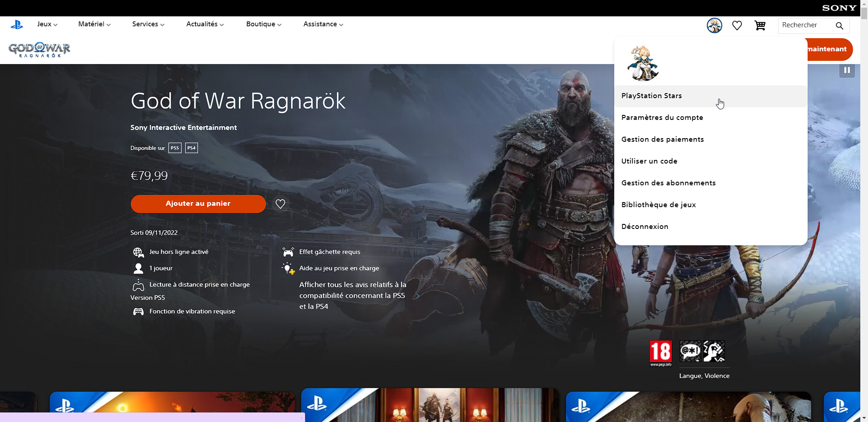Click the PlayStation Stars profile avatar thumbnail

643,63
